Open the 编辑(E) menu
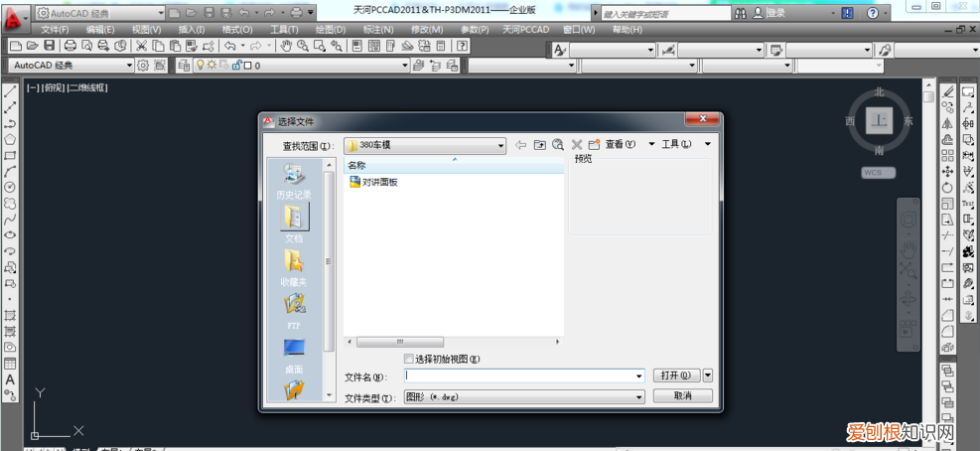The width and height of the screenshot is (980, 451). (100, 30)
